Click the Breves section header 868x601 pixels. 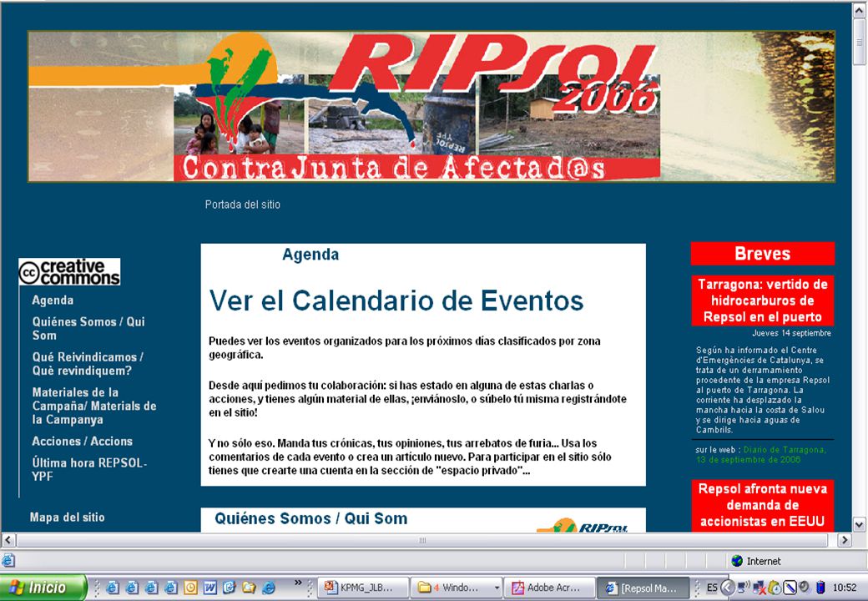762,254
